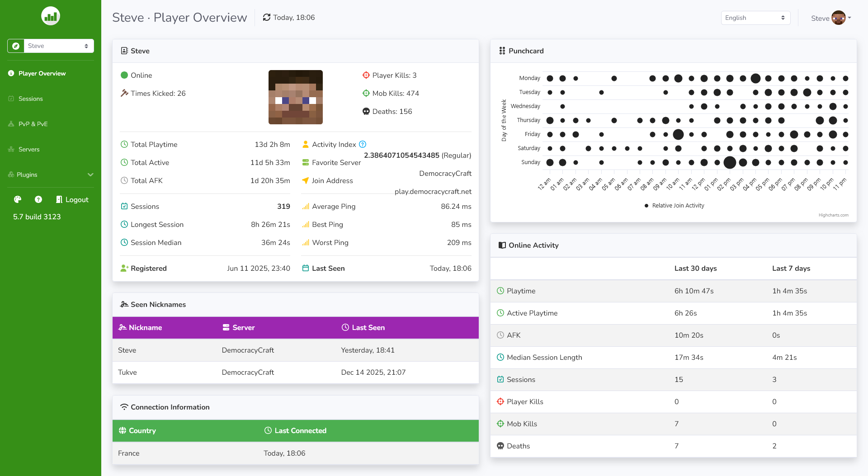868x476 pixels.
Task: Click the Country column header
Action: coord(142,431)
